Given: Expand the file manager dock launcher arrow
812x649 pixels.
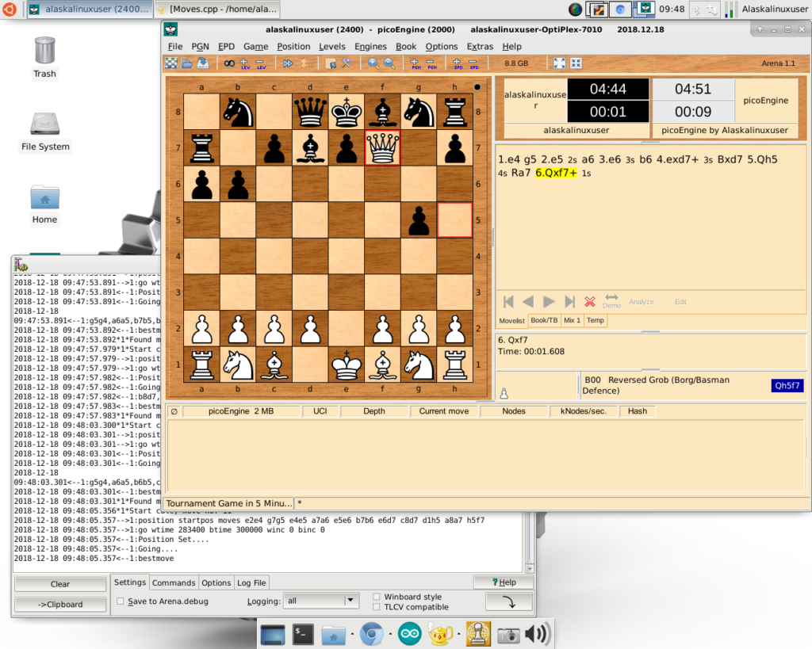Looking at the screenshot, I should click(352, 635).
